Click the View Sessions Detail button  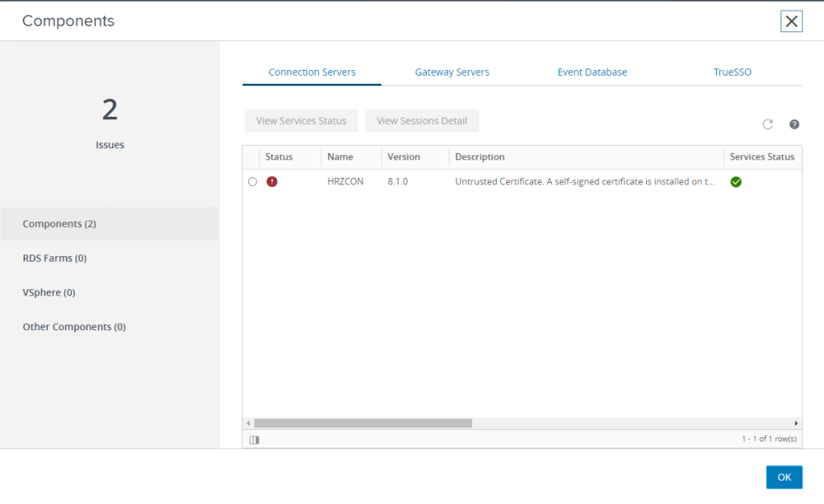pos(421,121)
